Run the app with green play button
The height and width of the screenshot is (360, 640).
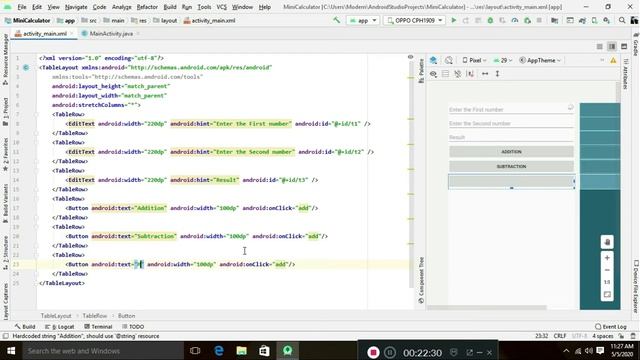pyautogui.click(x=453, y=20)
